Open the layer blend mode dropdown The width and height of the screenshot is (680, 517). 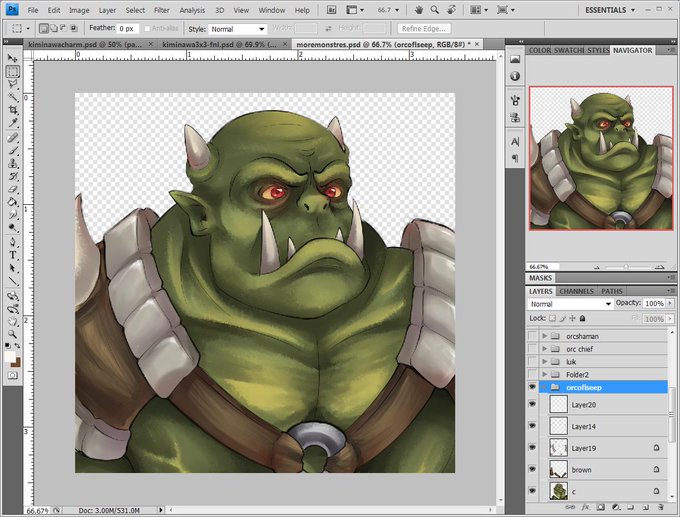pyautogui.click(x=571, y=304)
